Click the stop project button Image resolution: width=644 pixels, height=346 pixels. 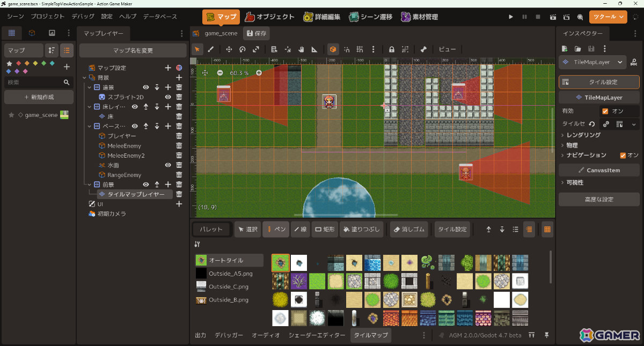click(538, 17)
